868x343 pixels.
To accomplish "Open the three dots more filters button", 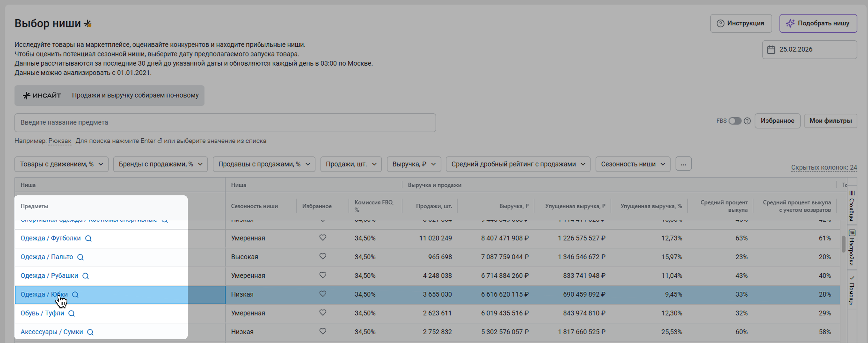I will pos(683,164).
